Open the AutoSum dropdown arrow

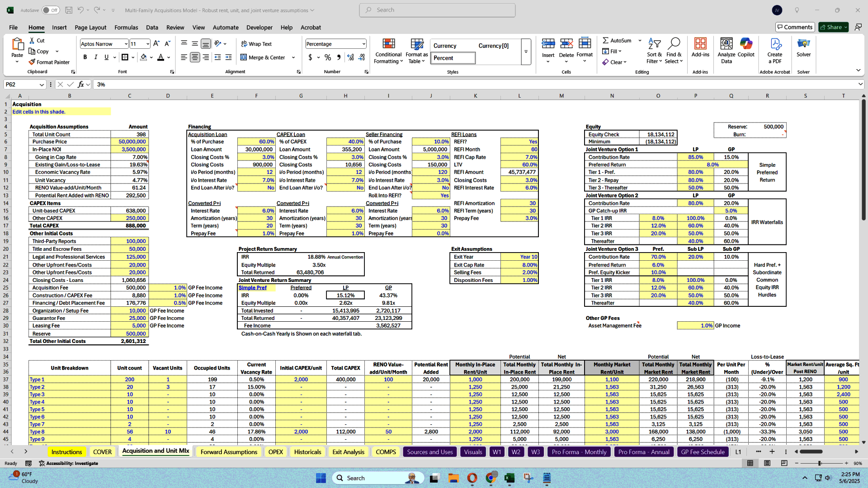click(x=640, y=41)
